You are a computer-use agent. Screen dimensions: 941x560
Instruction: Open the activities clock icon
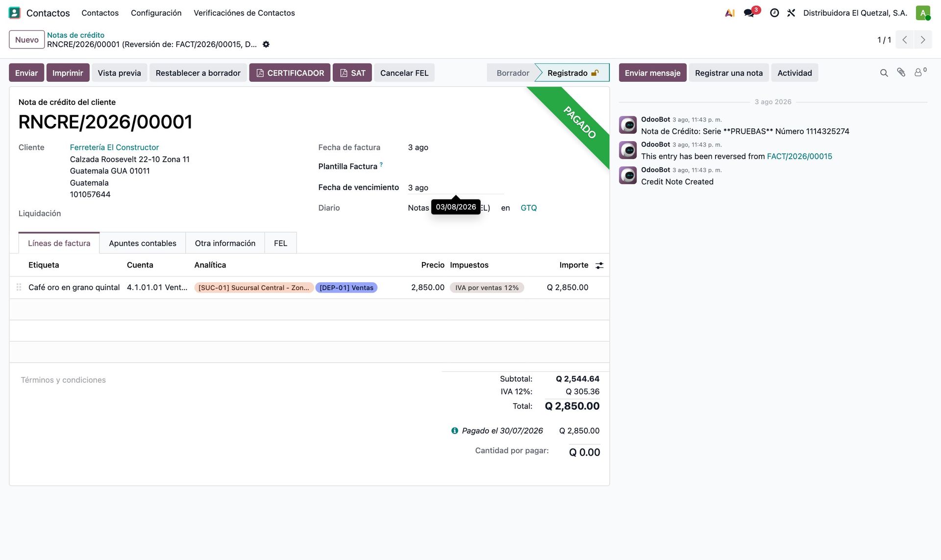[774, 13]
